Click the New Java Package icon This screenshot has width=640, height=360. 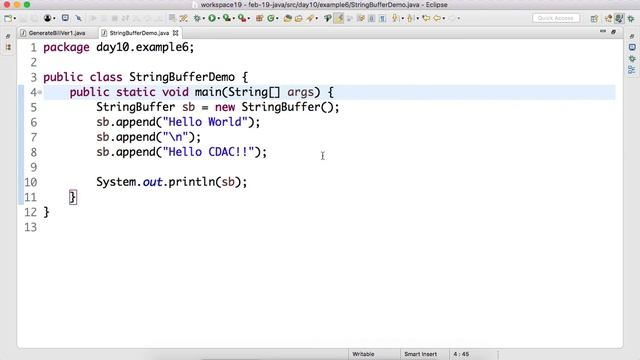click(x=259, y=18)
